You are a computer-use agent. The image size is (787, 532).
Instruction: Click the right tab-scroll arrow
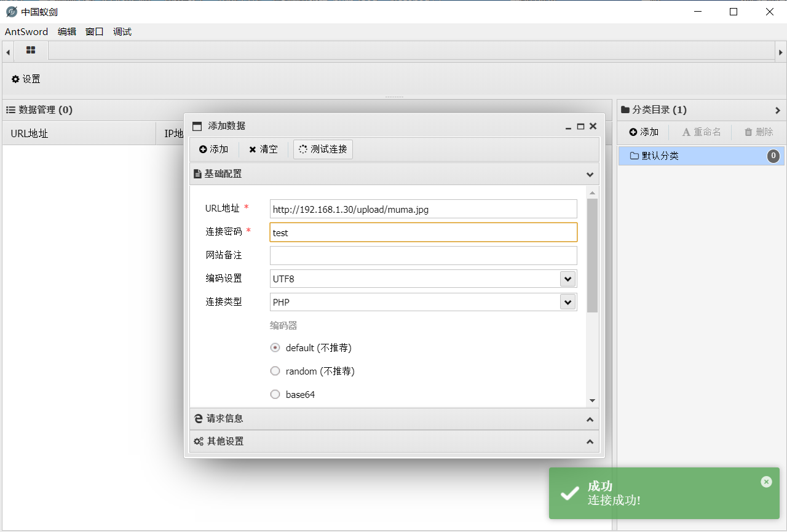point(781,53)
